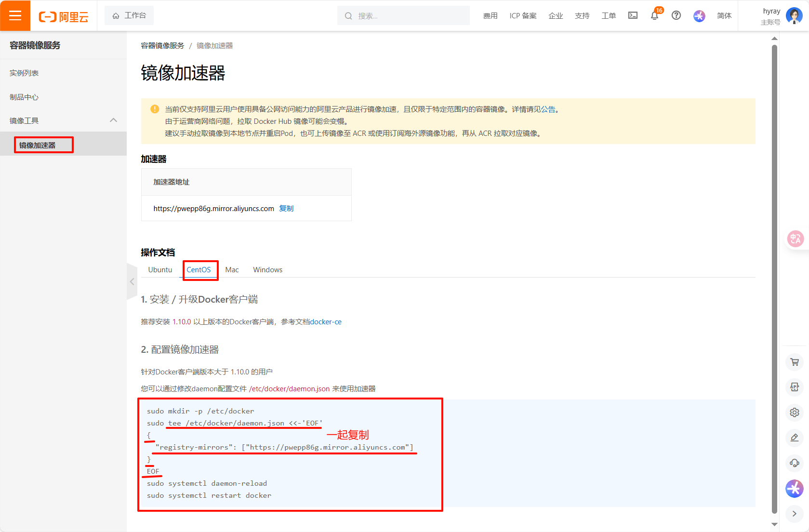Click the warning icon in notice banner
809x532 pixels.
[x=155, y=109]
